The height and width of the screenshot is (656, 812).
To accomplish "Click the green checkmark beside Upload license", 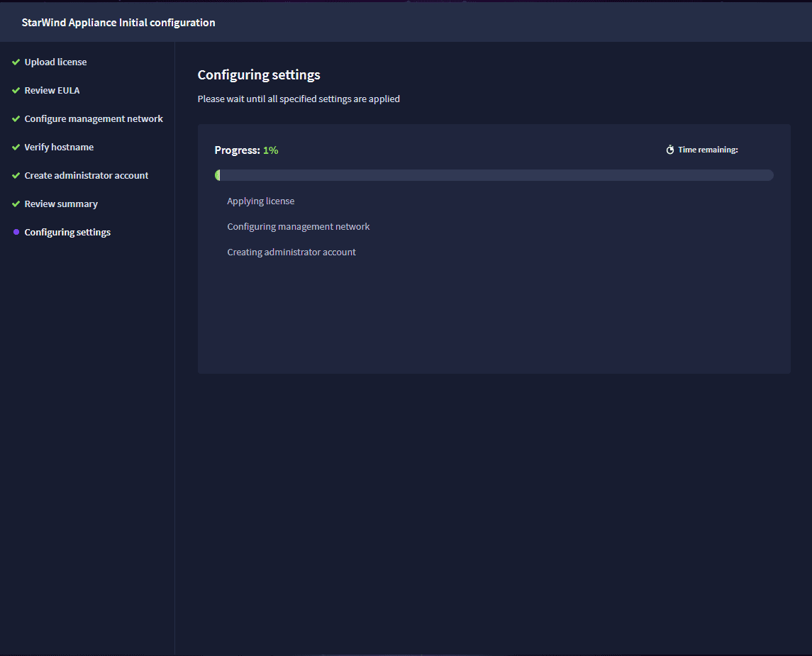I will [x=16, y=62].
